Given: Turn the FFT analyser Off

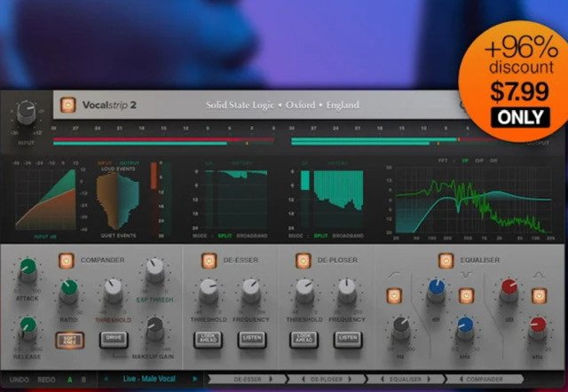Looking at the screenshot, I should pyautogui.click(x=493, y=161).
